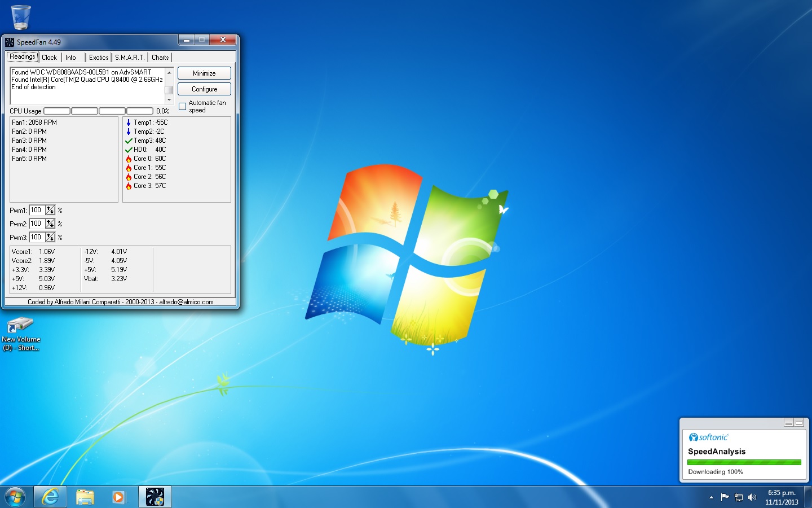The image size is (812, 508).
Task: Open the Exotics tab
Action: coord(99,58)
